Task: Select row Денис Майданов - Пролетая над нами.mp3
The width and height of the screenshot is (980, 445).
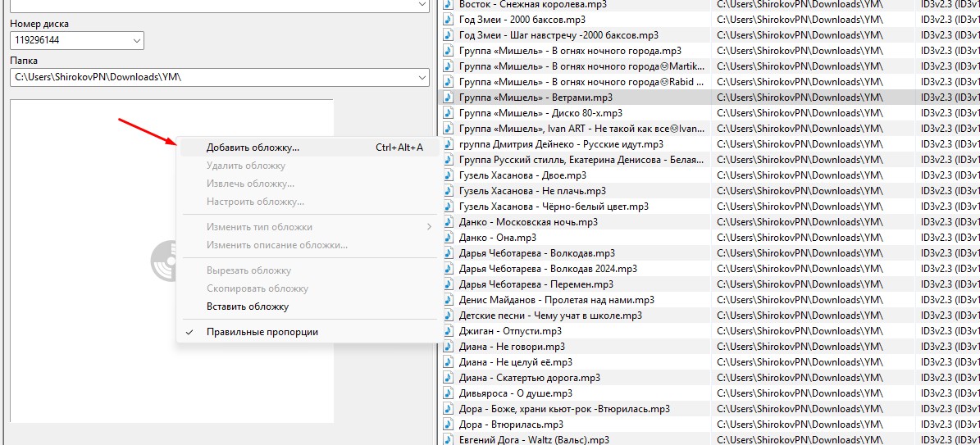Action: 556,300
